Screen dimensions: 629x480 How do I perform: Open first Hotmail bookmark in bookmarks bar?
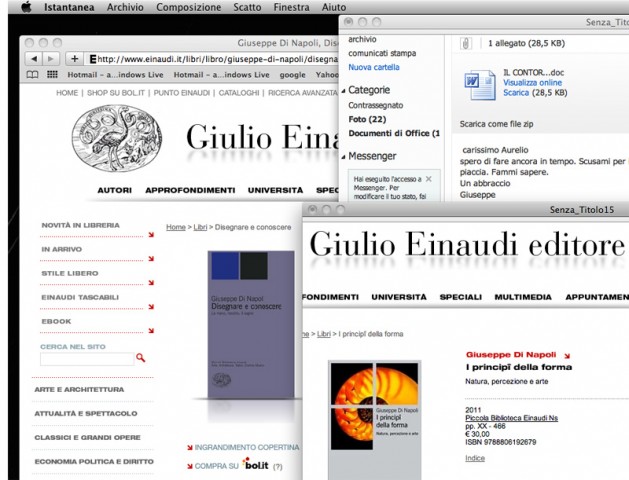116,75
